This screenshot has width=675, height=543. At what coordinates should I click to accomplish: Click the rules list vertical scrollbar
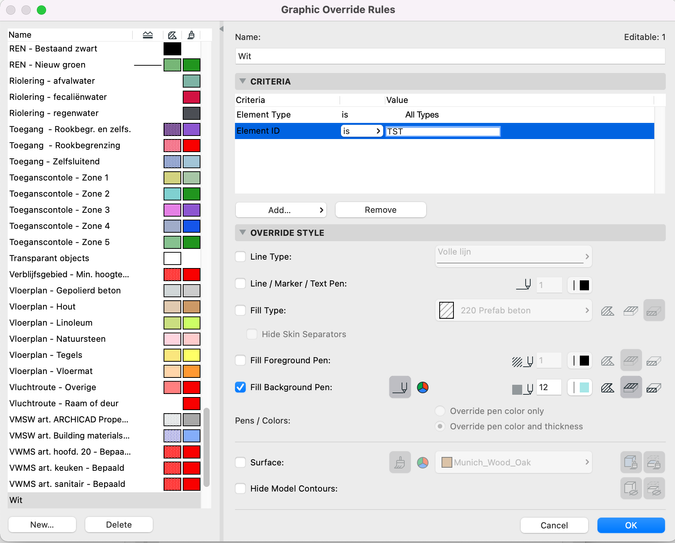click(207, 447)
